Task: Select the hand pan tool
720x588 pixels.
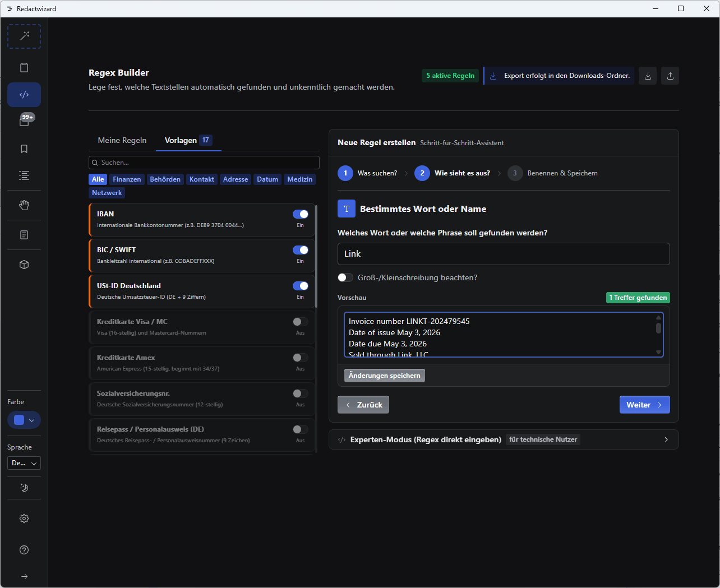Action: [24, 205]
